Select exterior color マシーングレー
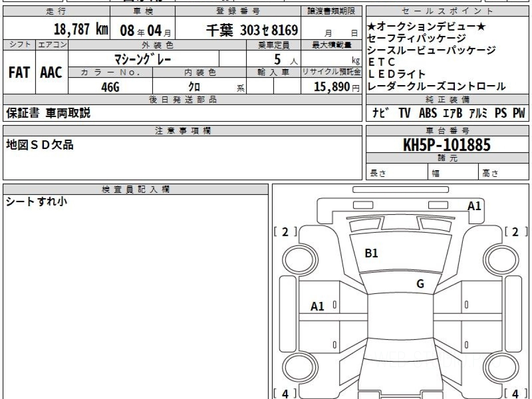Image resolution: width=532 pixels, height=399 pixels. click(x=143, y=59)
